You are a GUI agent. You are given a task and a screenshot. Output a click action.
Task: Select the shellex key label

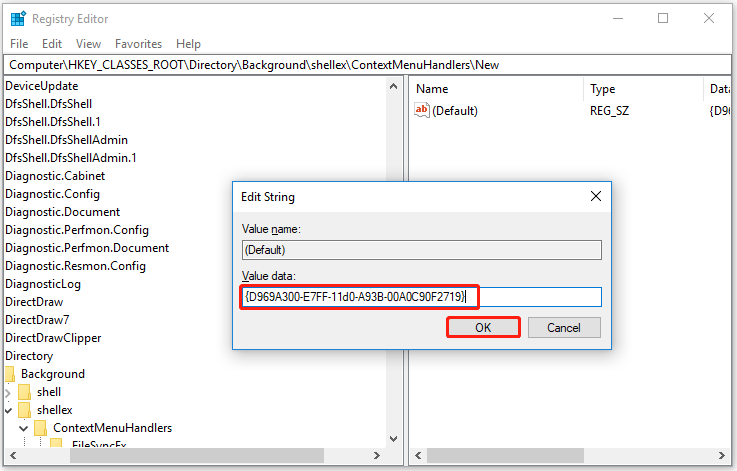coord(55,410)
